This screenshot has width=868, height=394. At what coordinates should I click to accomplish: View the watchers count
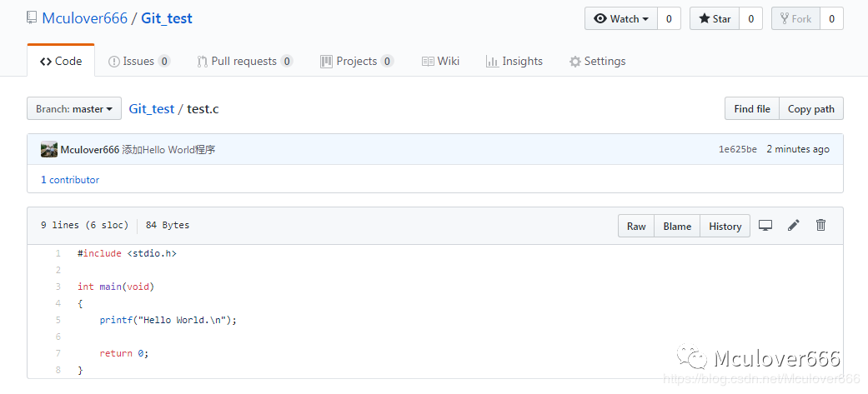pos(669,19)
